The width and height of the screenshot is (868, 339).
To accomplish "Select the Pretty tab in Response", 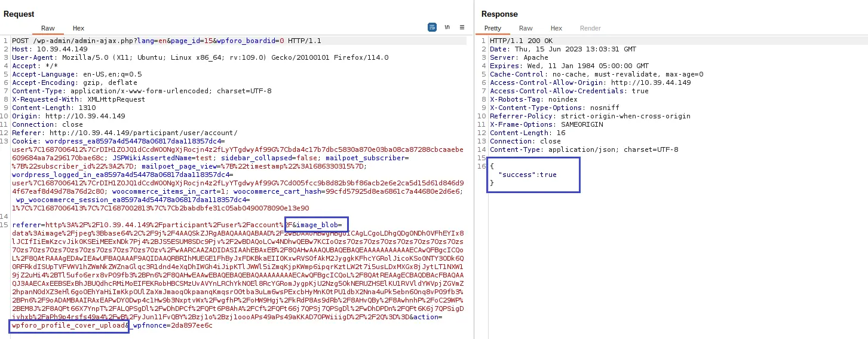I will 493,28.
